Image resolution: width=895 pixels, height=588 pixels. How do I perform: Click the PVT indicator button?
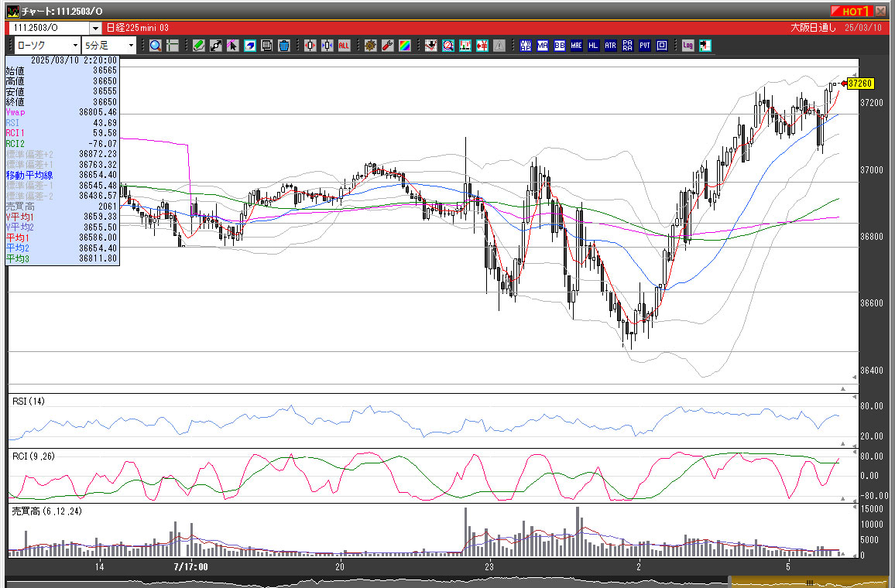tap(645, 46)
